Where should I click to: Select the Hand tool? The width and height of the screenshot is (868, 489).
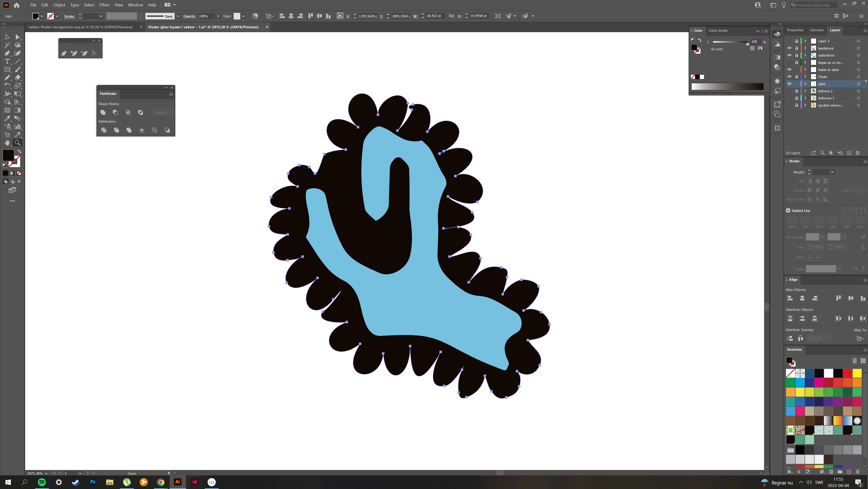click(7, 143)
